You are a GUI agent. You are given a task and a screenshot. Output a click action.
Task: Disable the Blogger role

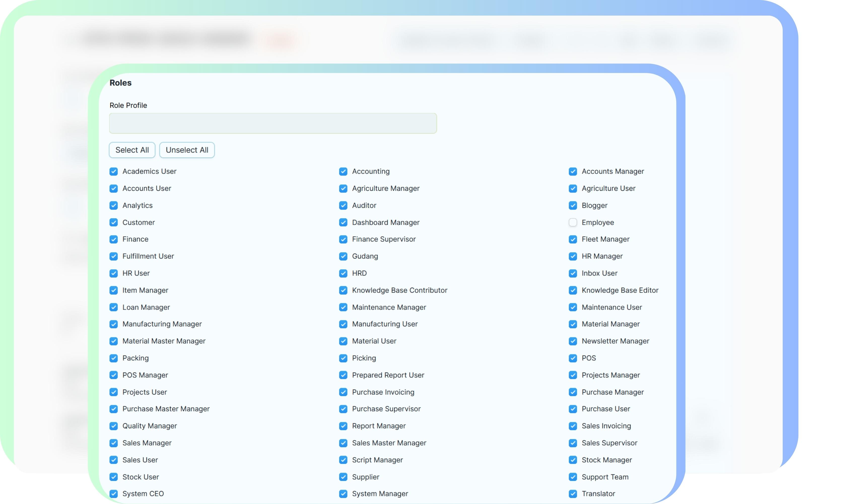click(x=573, y=206)
